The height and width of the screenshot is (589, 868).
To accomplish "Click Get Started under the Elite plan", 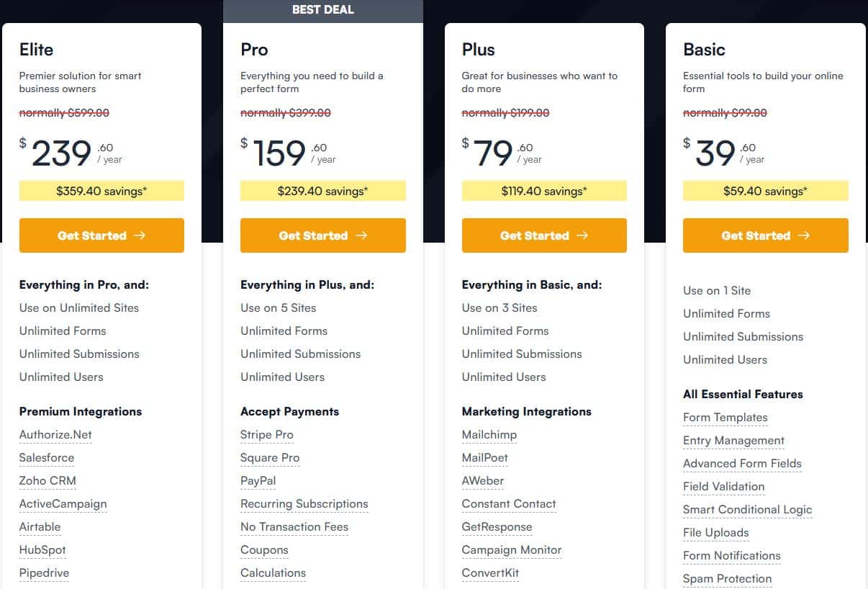I will tap(101, 235).
